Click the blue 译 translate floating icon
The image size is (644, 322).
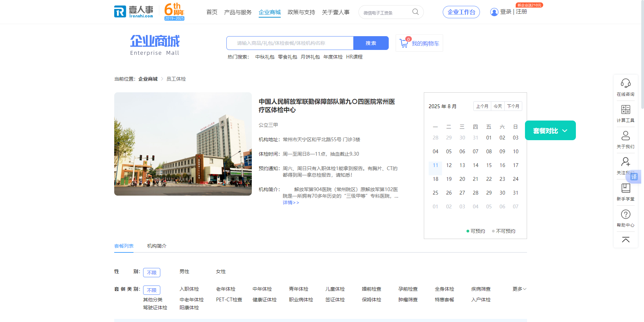tap(634, 177)
